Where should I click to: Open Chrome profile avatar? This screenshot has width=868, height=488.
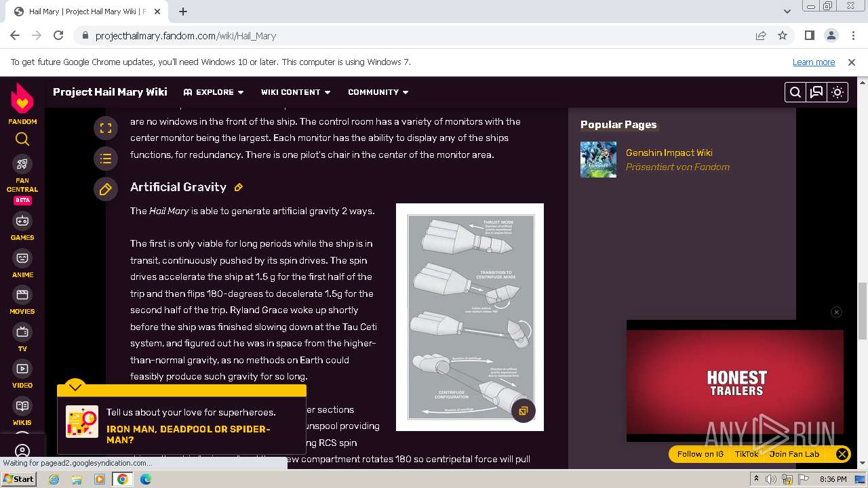(x=831, y=35)
